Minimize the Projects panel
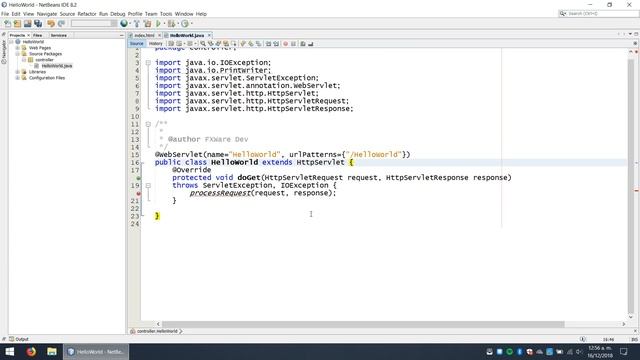Image resolution: width=640 pixels, height=360 pixels. (122, 36)
